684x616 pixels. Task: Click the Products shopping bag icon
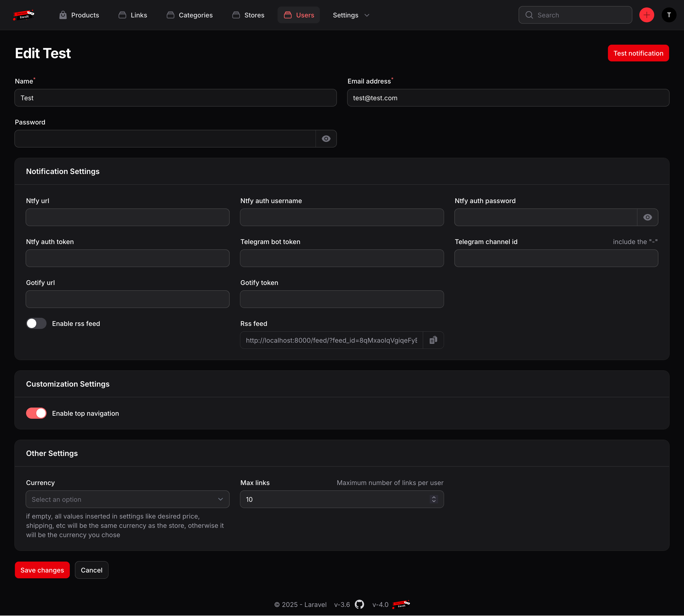(63, 15)
